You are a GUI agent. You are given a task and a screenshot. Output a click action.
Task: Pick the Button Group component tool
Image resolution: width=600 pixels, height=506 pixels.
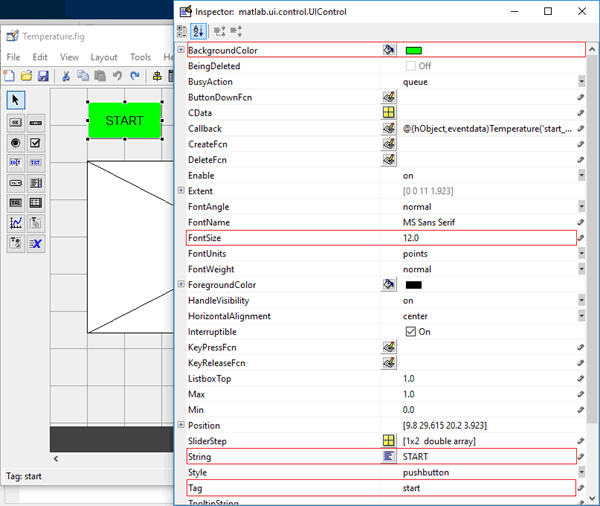point(16,243)
